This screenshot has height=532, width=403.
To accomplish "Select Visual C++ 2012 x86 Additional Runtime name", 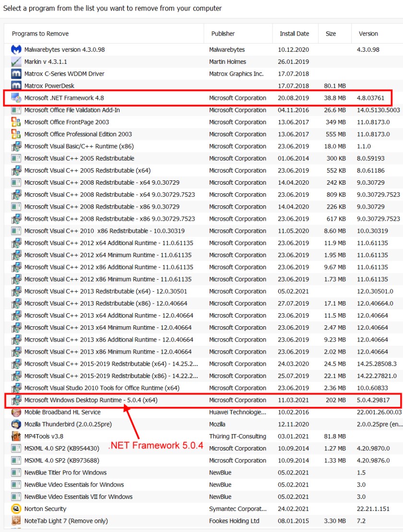I will coord(108,267).
